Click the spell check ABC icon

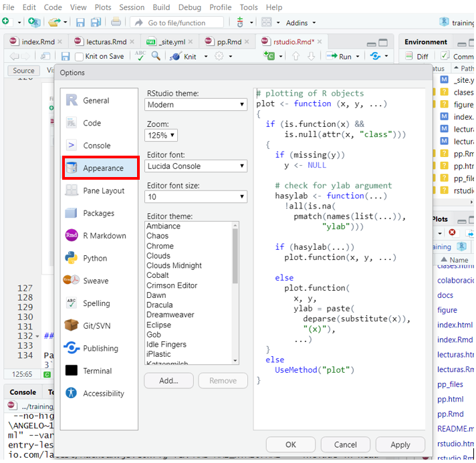[140, 55]
